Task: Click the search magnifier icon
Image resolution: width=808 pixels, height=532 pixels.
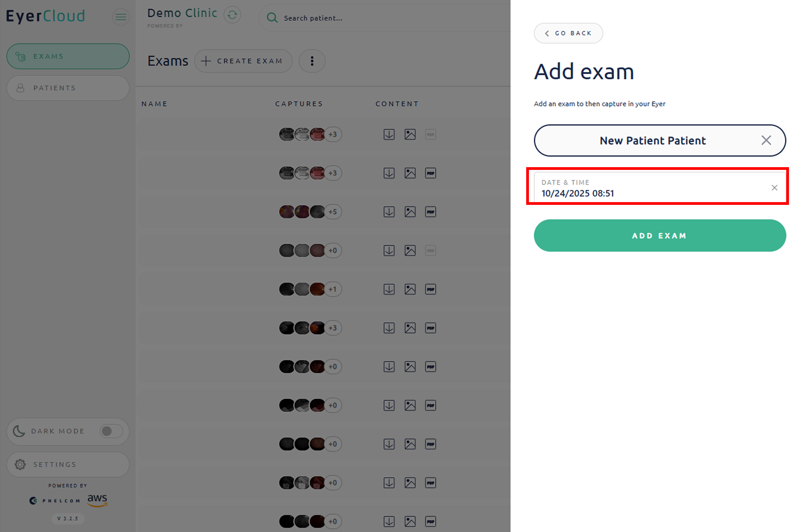Action: (x=272, y=18)
